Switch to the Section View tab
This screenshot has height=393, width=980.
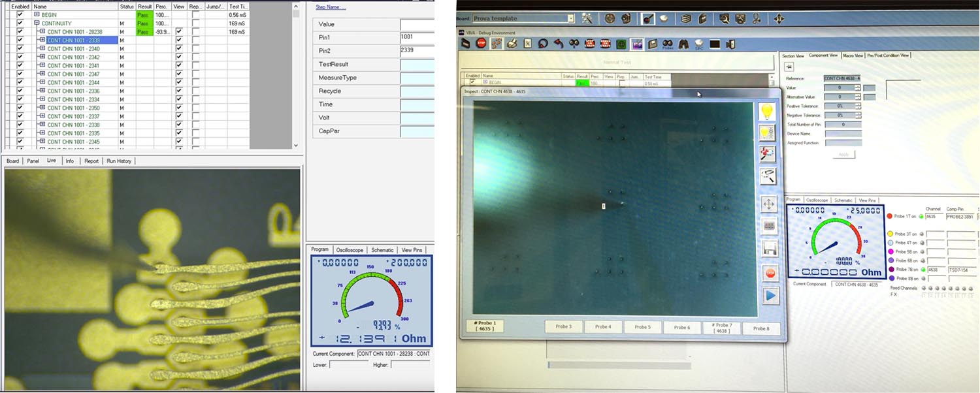click(x=793, y=55)
